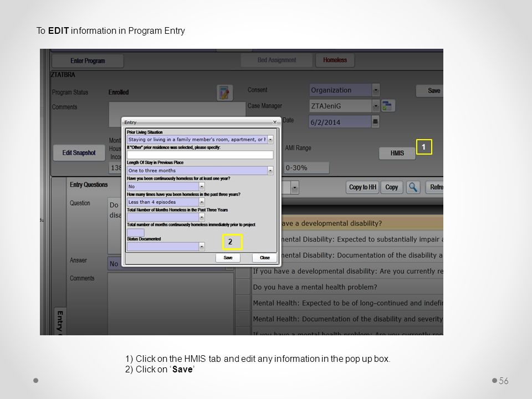Viewport: 532px width, 399px height.
Task: Click the Copy button in question toolbar
Action: [392, 187]
